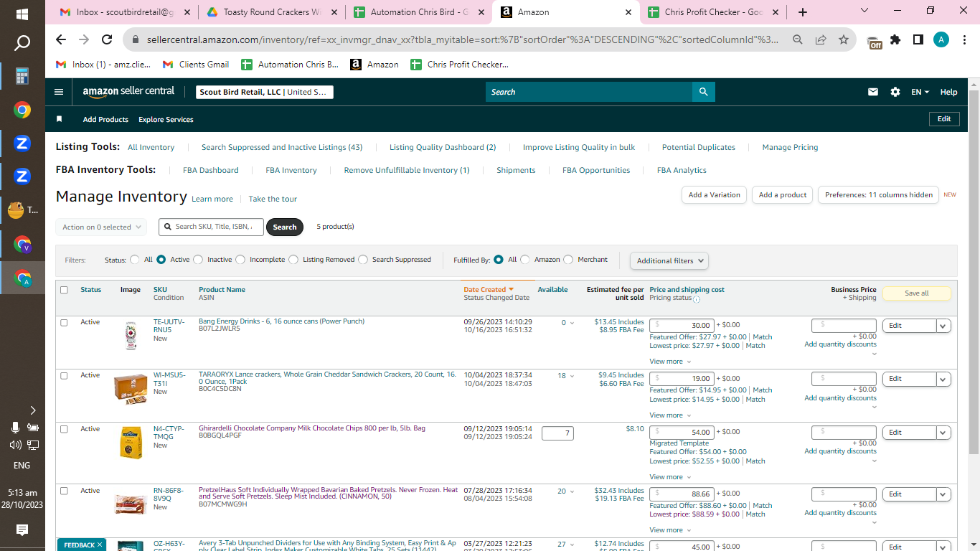Open the Seller Central settings gear
This screenshot has width=980, height=551.
895,92
